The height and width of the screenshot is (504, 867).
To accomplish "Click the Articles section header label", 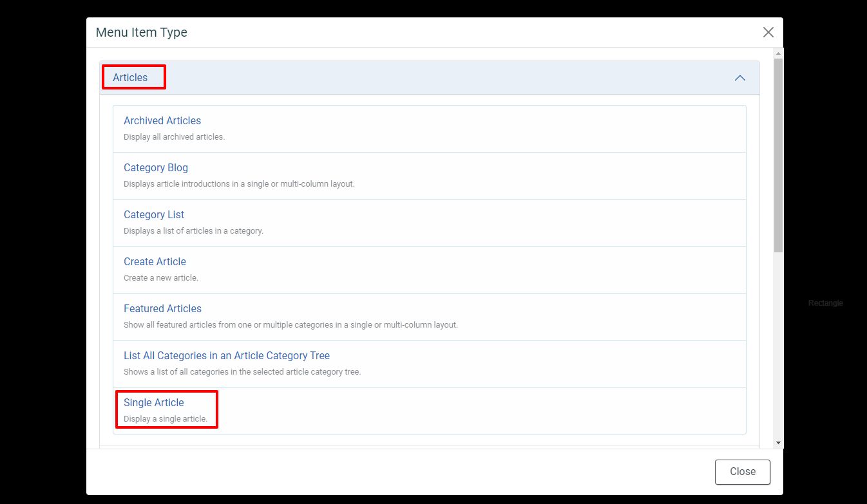I will coord(130,77).
